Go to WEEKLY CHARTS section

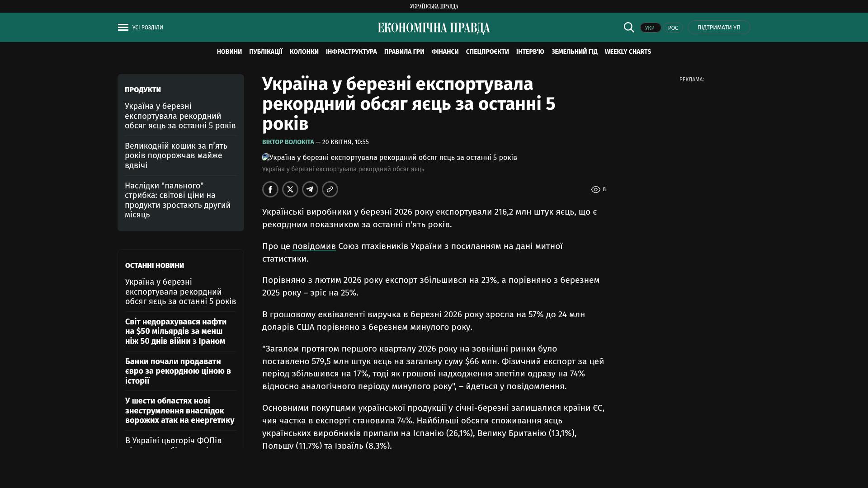click(x=627, y=52)
